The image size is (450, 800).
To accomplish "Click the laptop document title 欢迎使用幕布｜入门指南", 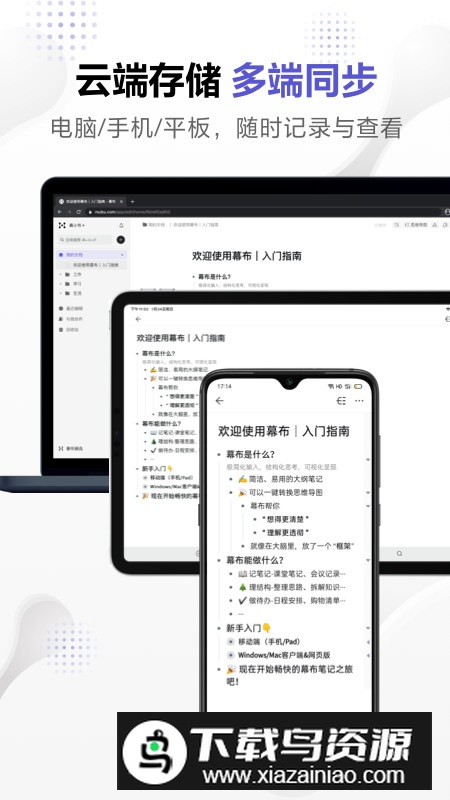I will pos(246,256).
